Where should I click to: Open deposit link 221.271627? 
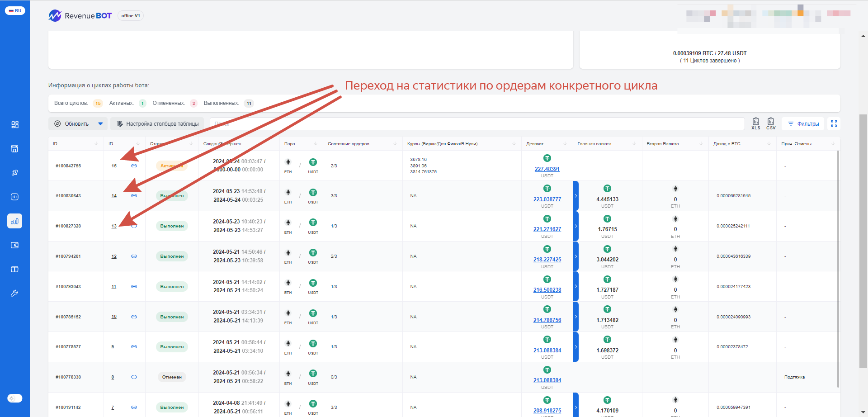547,229
